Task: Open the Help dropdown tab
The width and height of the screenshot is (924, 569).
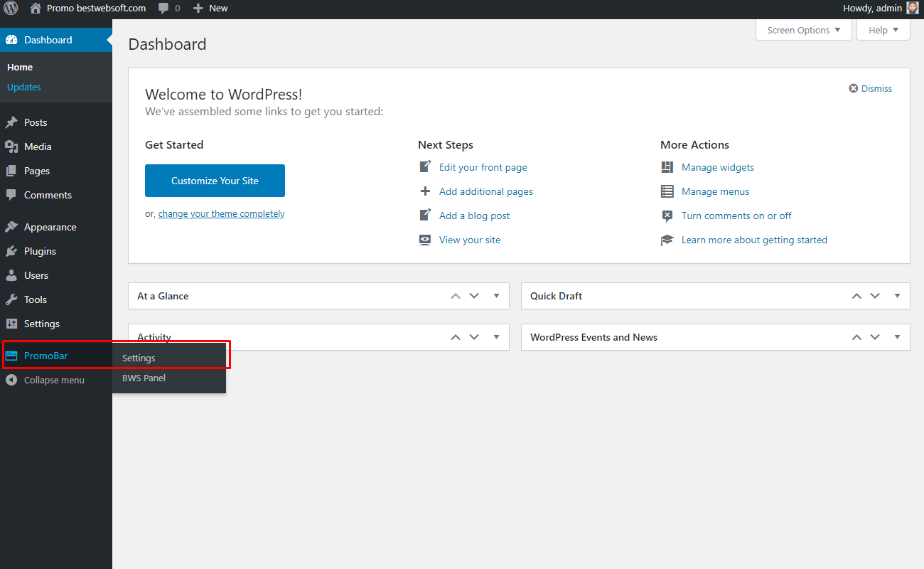Action: point(883,30)
